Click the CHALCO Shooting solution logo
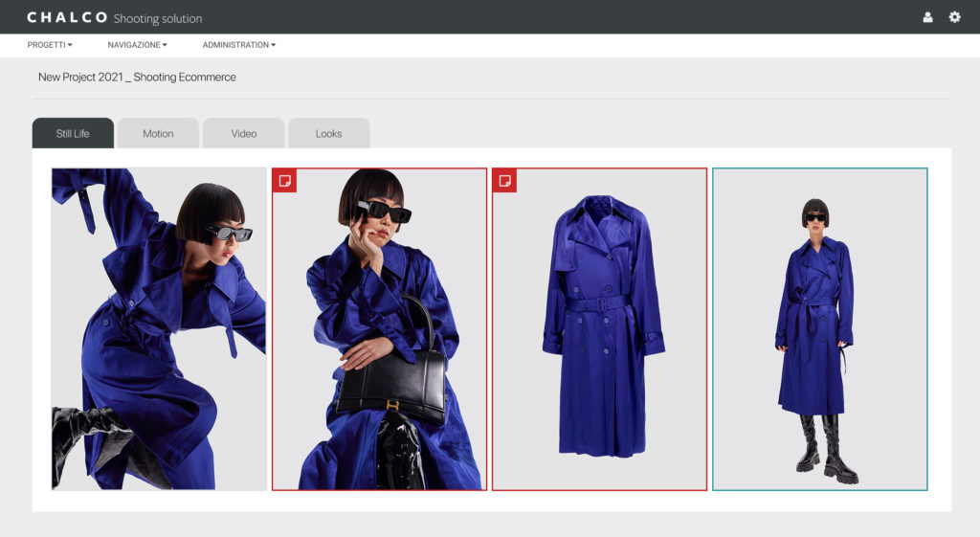 tap(115, 17)
